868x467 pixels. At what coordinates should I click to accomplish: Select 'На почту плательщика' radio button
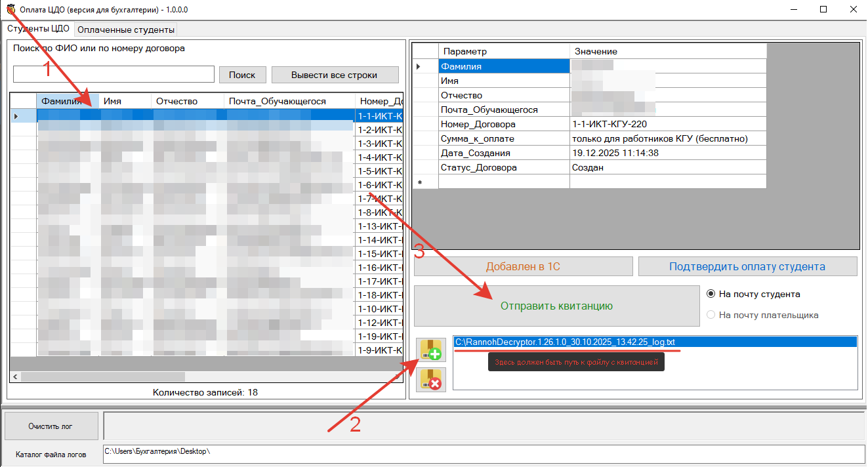tap(711, 315)
